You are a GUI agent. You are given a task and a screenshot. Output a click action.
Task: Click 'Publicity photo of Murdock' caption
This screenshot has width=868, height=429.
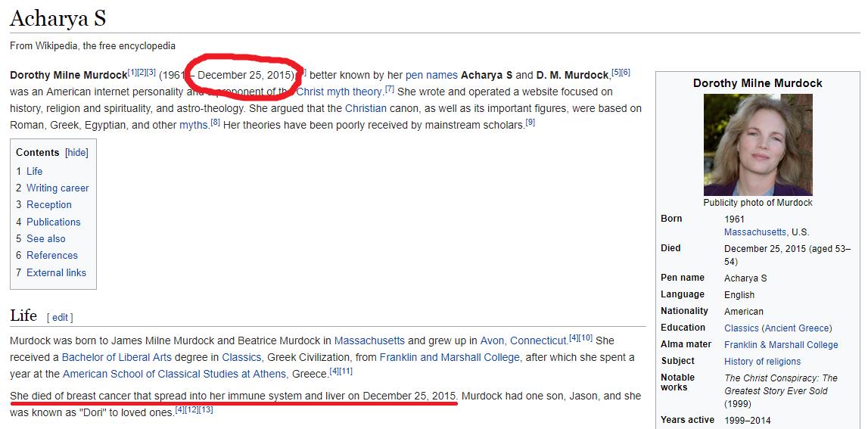coord(758,203)
